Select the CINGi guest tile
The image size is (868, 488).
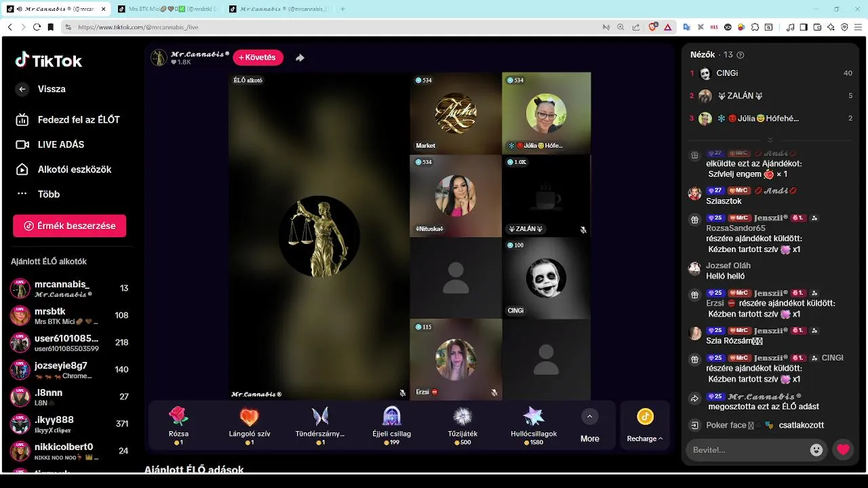547,278
